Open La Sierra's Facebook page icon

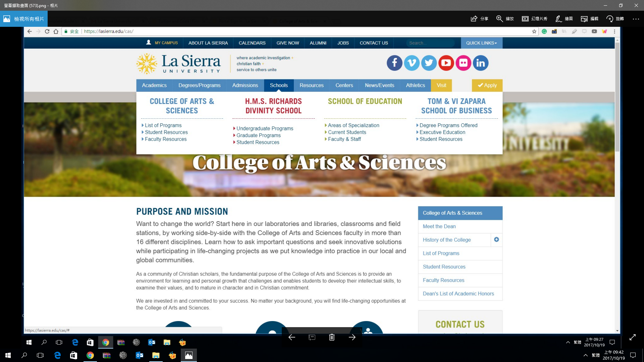pos(394,63)
